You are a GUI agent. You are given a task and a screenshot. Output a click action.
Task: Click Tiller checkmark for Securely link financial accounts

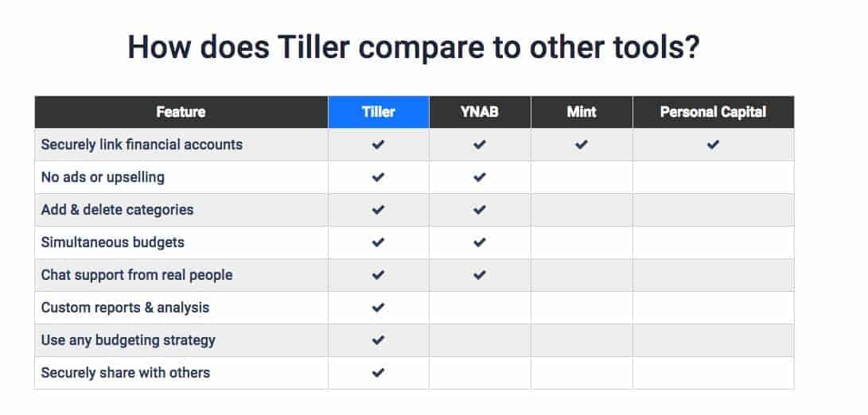coord(378,145)
